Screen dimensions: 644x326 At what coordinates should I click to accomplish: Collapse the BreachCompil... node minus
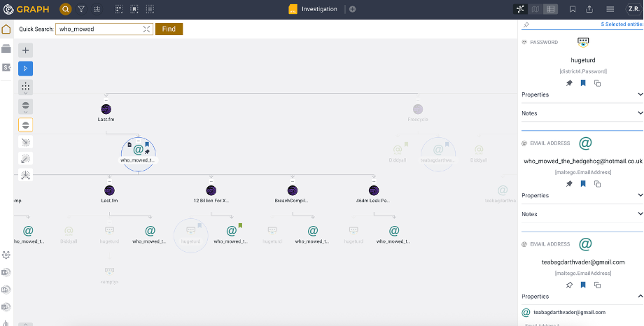point(293,181)
